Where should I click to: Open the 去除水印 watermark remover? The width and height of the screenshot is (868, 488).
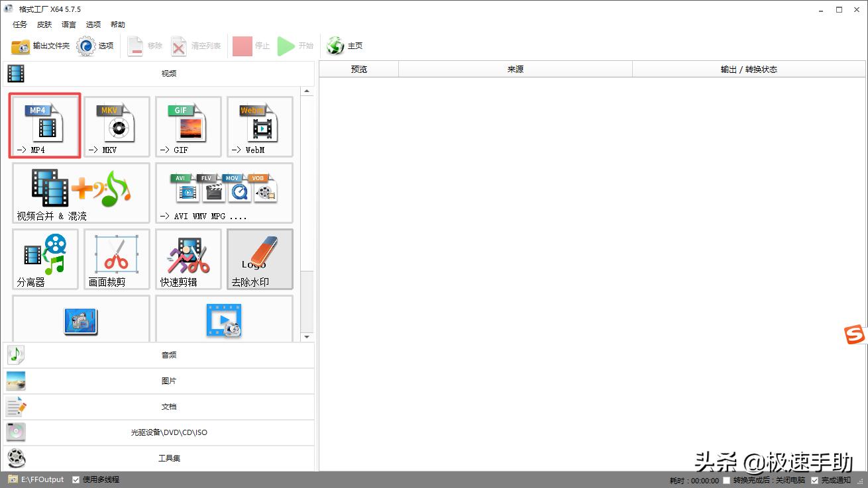click(260, 259)
